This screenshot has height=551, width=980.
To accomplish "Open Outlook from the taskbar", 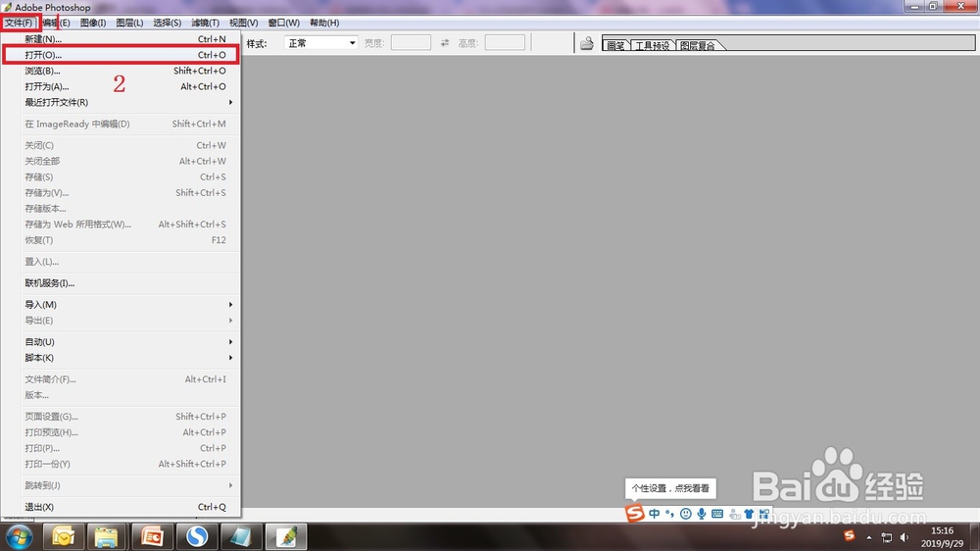I will [63, 536].
